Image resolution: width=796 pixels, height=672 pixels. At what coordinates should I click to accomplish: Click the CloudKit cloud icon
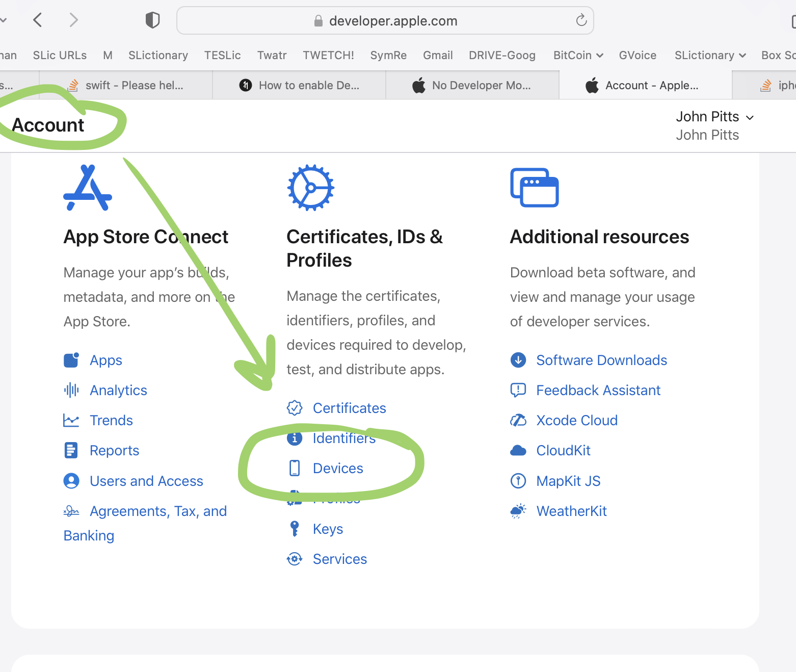click(518, 450)
